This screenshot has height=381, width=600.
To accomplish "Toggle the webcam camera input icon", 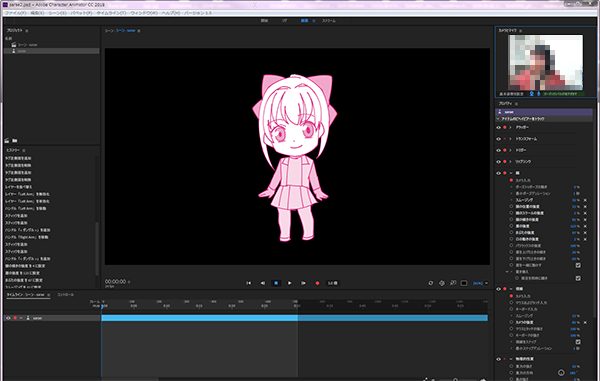I will click(x=532, y=93).
